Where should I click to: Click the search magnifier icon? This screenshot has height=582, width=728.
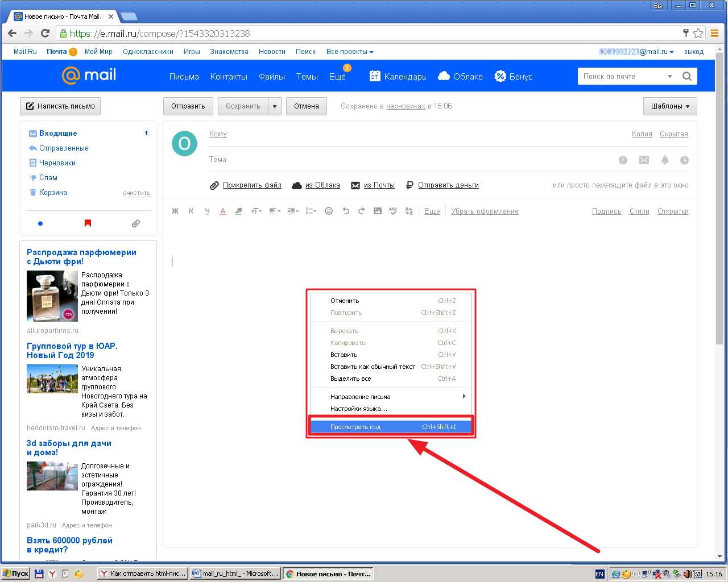[687, 76]
